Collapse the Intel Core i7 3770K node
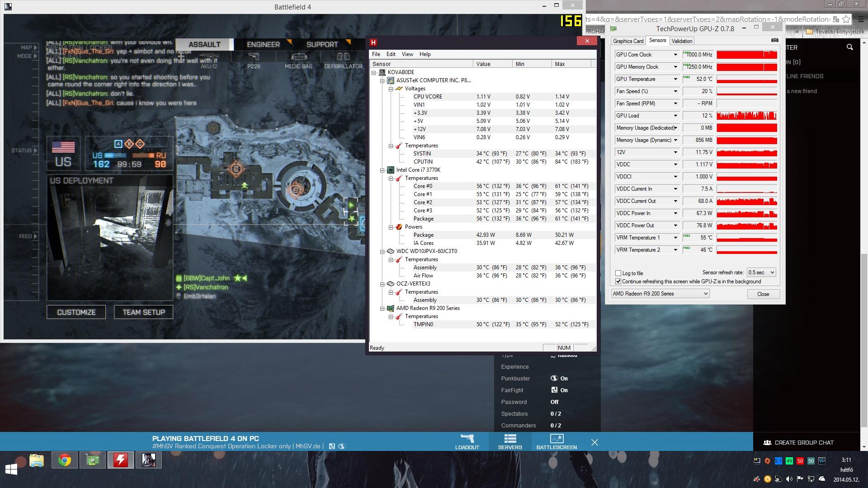This screenshot has height=488, width=868. tap(382, 170)
